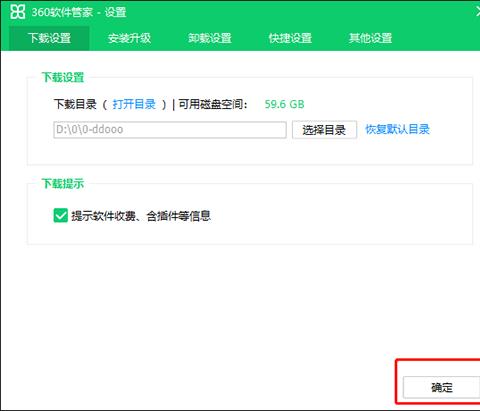The height and width of the screenshot is (411, 480).
Task: Click the 打开目录 link
Action: [x=134, y=104]
